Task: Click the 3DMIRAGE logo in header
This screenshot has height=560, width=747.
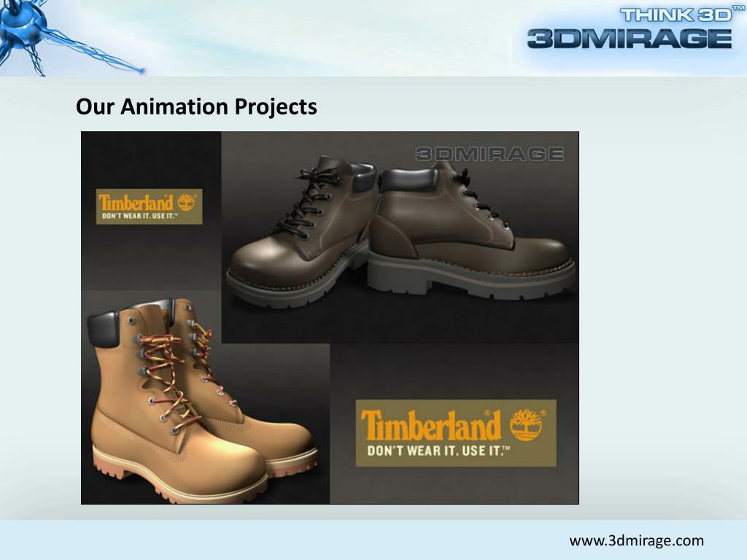Action: coord(630,39)
